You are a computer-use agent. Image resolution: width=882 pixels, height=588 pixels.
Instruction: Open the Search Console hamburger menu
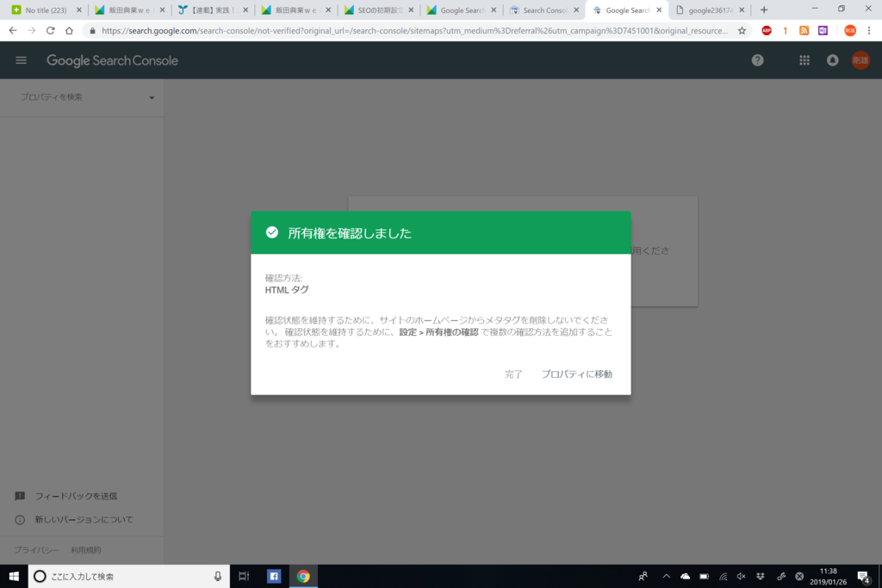[21, 60]
